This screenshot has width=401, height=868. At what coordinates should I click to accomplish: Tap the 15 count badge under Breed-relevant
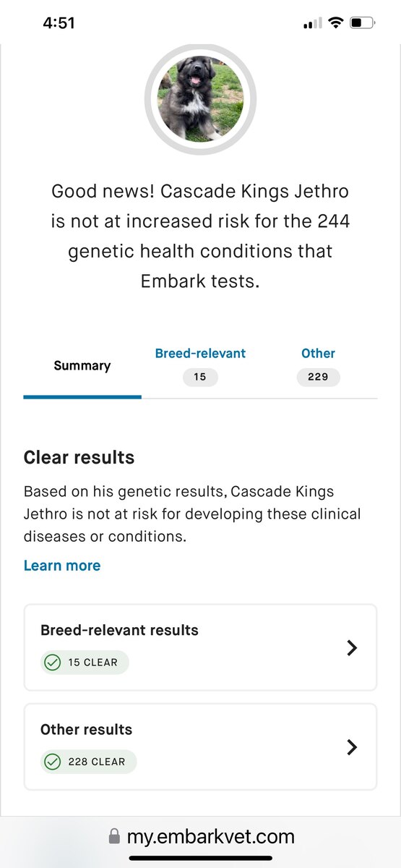(x=200, y=377)
